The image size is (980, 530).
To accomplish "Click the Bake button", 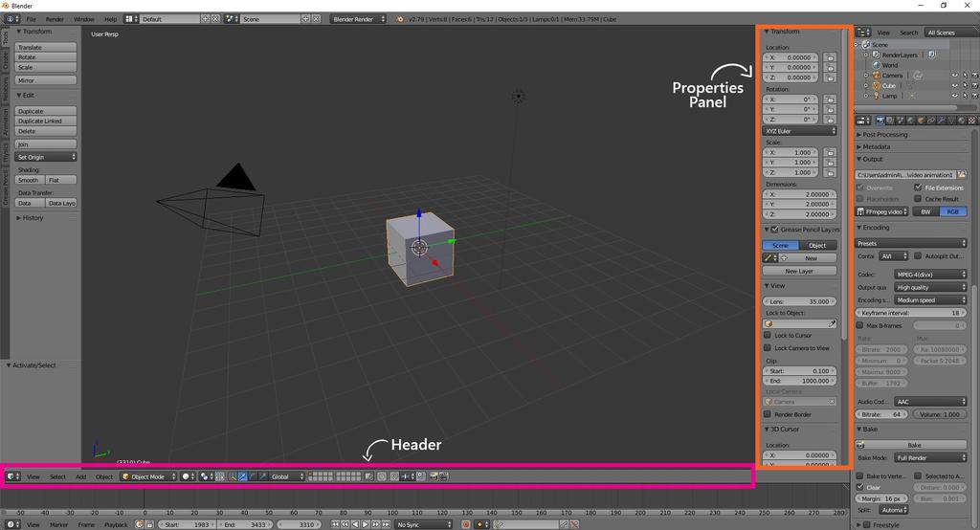I will (x=911, y=445).
